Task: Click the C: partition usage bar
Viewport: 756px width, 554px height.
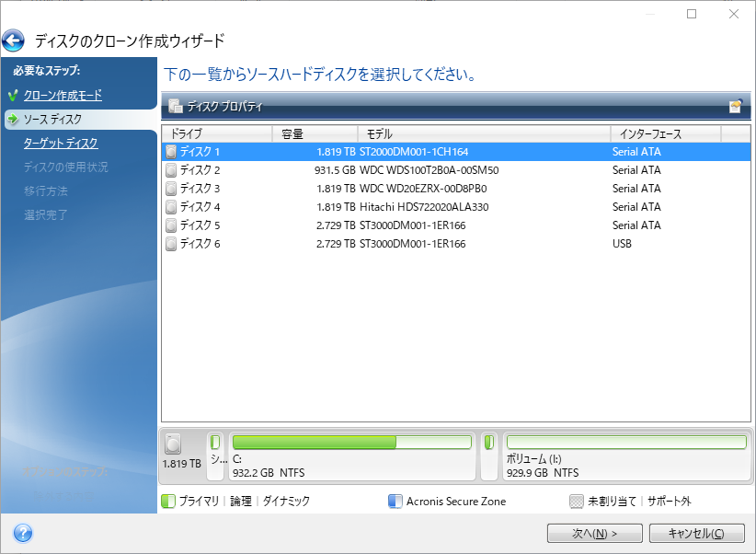Action: (352, 442)
